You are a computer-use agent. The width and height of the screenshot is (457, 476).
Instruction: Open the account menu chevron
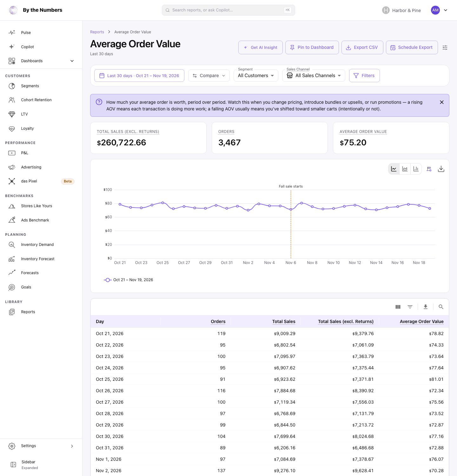pyautogui.click(x=446, y=10)
